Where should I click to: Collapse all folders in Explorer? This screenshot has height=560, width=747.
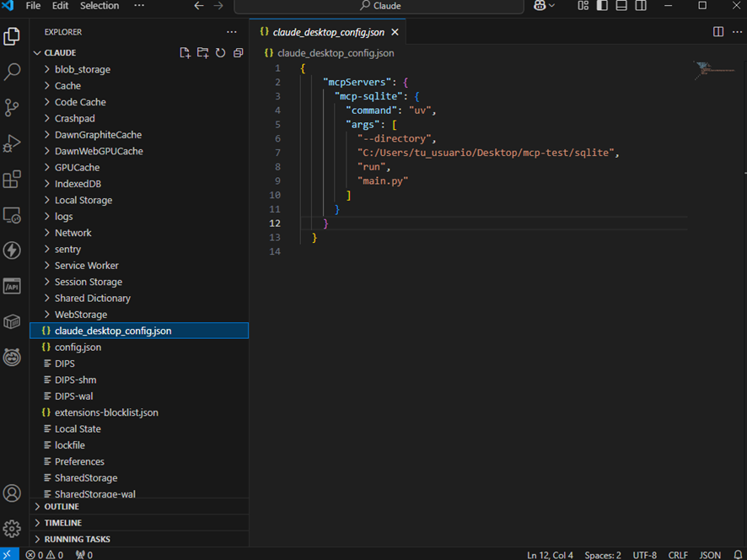coord(238,53)
